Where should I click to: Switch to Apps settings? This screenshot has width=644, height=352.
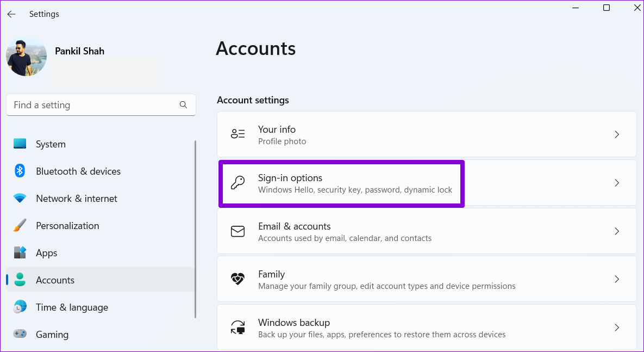coord(46,253)
